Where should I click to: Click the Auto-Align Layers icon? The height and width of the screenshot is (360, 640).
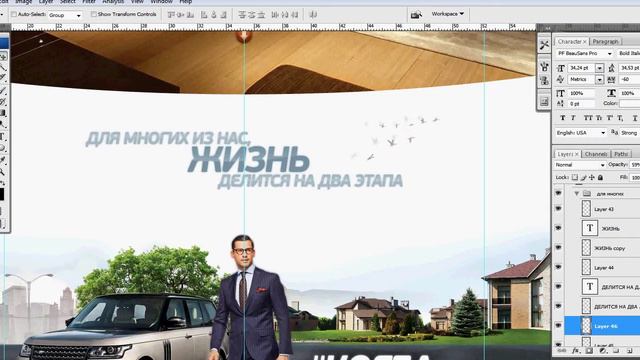[x=313, y=15]
